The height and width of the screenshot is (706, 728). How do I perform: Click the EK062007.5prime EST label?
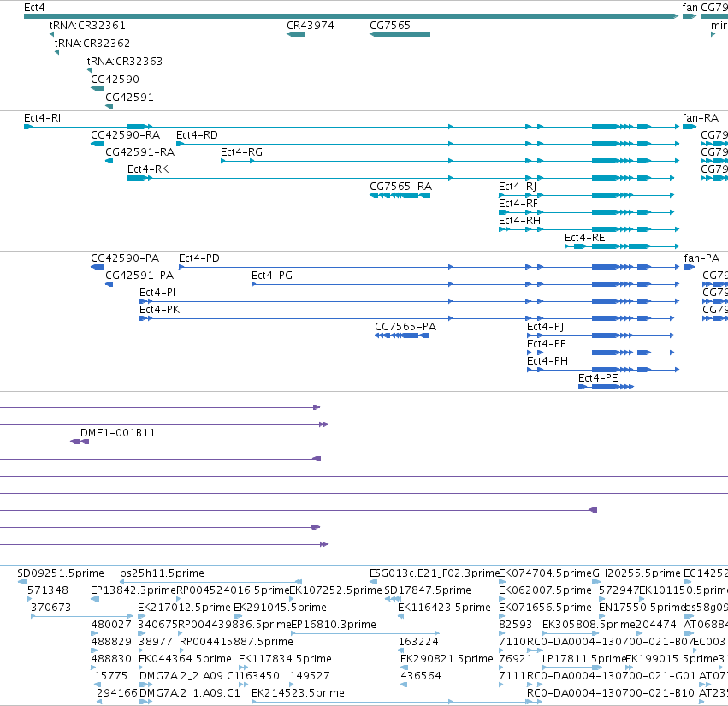tap(545, 590)
